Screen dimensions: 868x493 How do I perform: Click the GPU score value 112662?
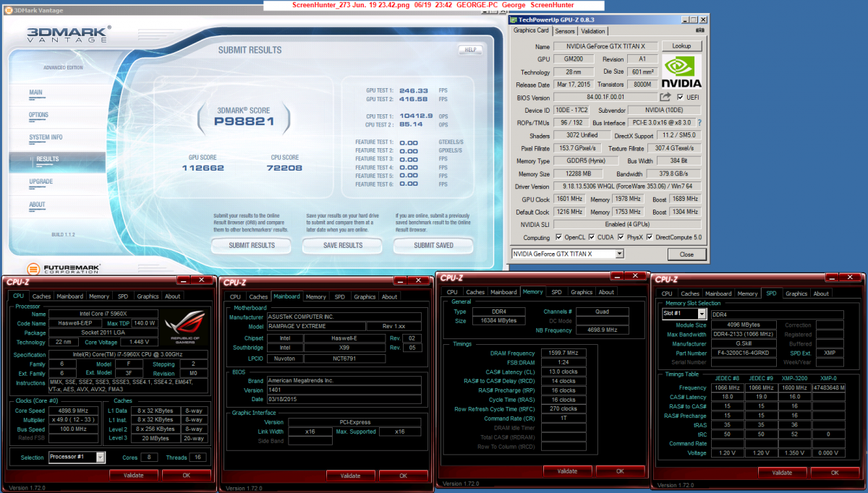(203, 168)
